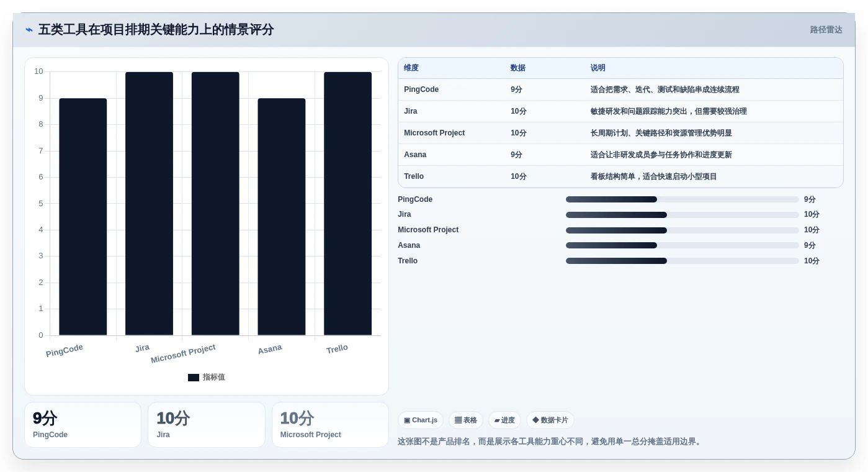Image resolution: width=868 pixels, height=472 pixels.
Task: Click the Trello x-axis label
Action: click(337, 349)
